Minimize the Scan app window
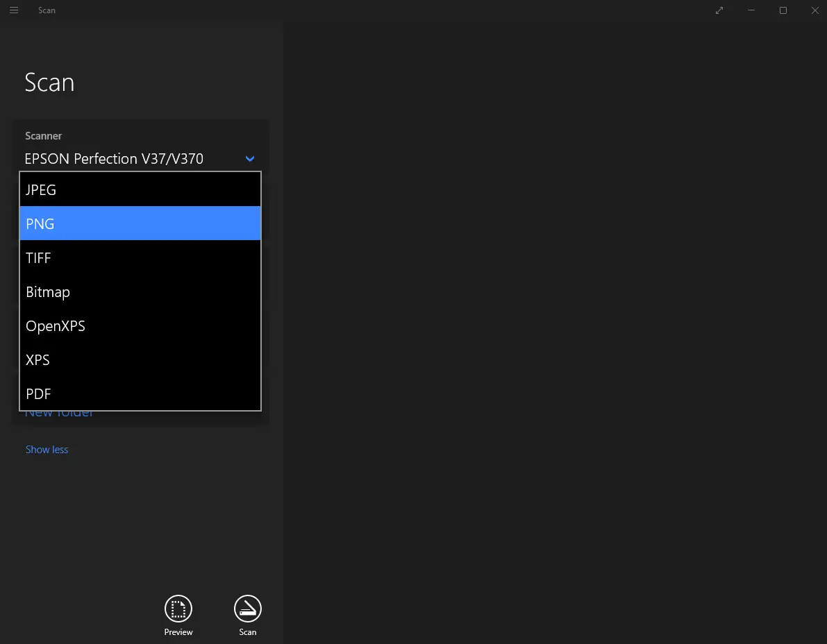The width and height of the screenshot is (827, 644). [751, 10]
